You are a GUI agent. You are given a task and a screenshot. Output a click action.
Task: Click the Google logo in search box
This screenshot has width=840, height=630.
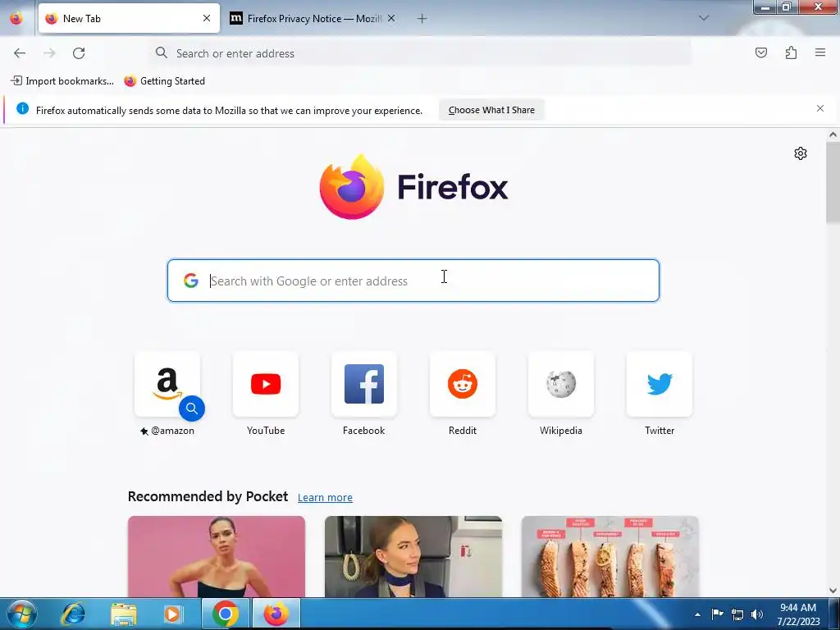(x=190, y=281)
